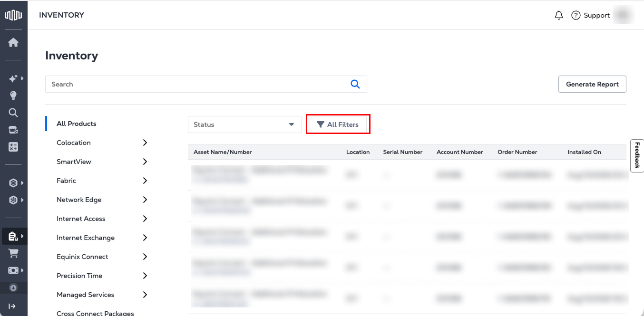Click the INVENTORY title in top bar

[61, 15]
